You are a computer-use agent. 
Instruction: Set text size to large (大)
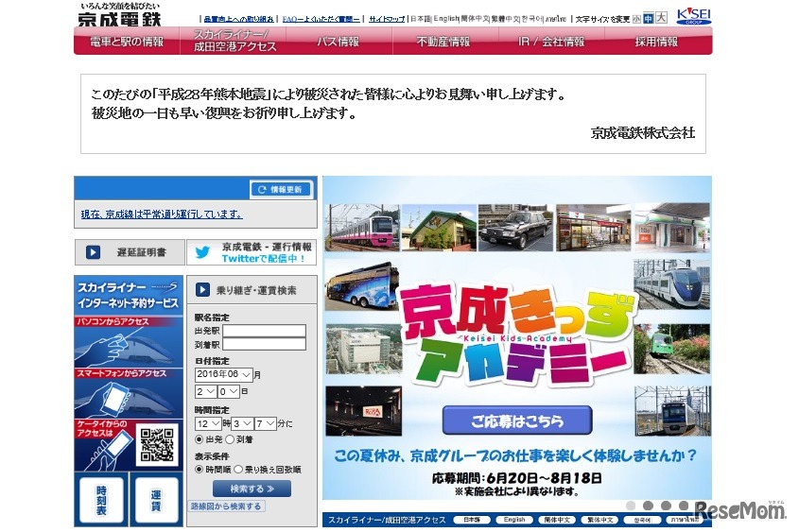(661, 18)
